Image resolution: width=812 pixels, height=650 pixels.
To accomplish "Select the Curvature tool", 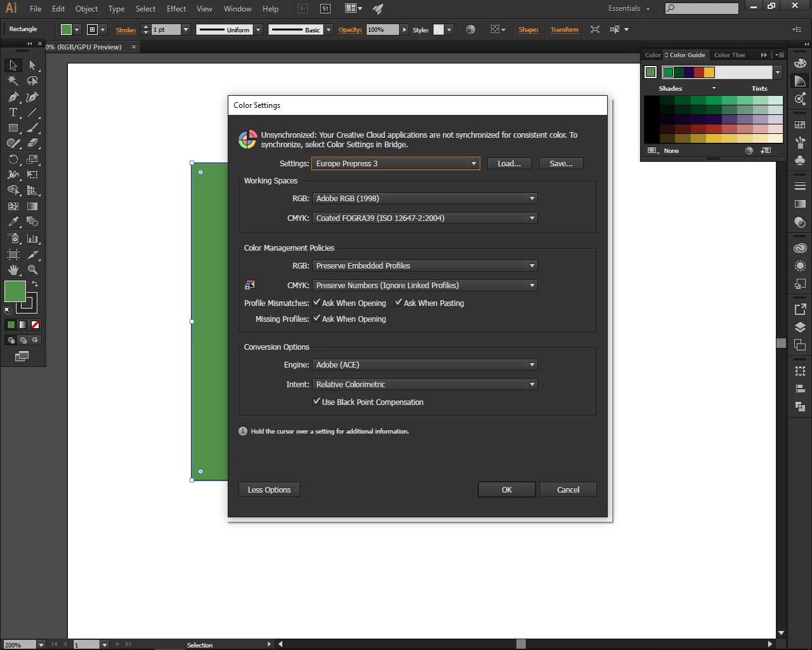I will pos(32,97).
